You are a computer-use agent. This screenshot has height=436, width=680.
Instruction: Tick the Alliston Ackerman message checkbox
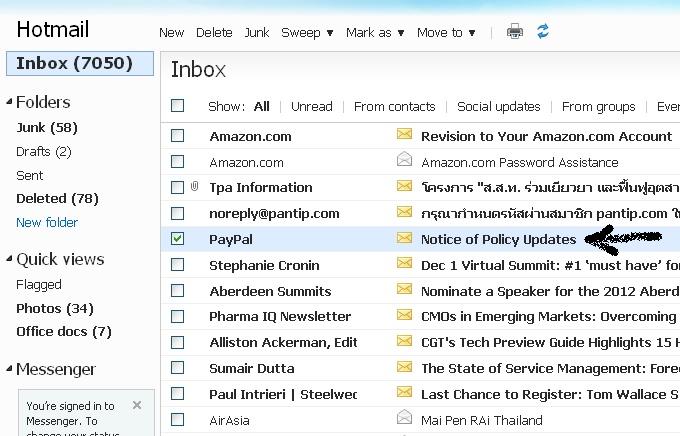point(177,342)
